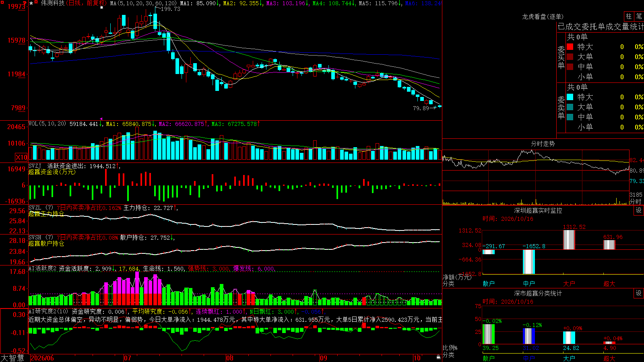Click the 09 month marker on timeline

(x=324, y=358)
